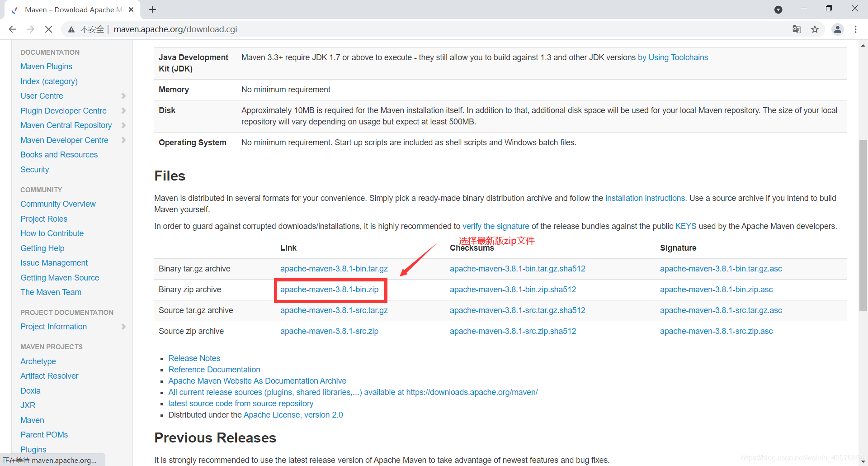The width and height of the screenshot is (868, 466).
Task: Open The Maven Team link
Action: (51, 292)
